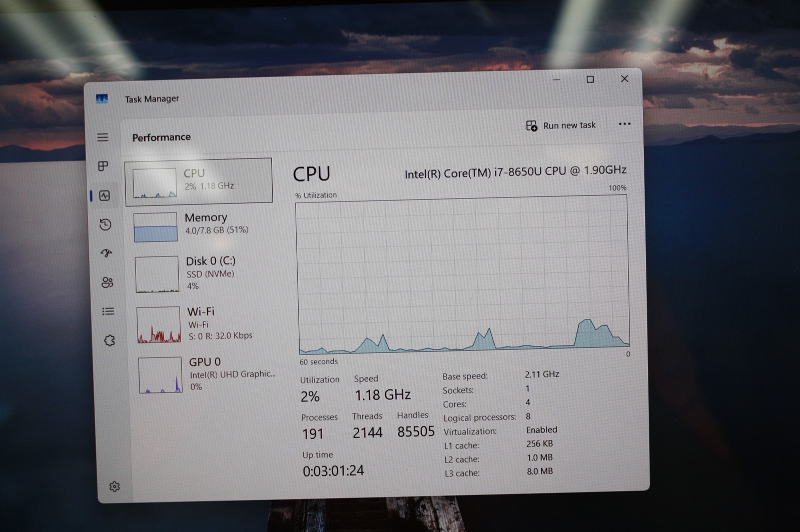Click the L3 cache 8.0 MB value
The height and width of the screenshot is (532, 800).
click(539, 471)
